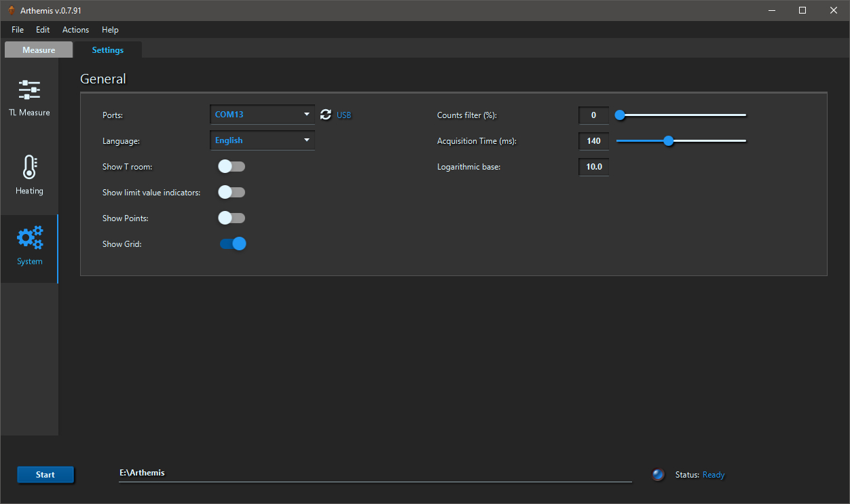Switch to the Settings tab
The width and height of the screenshot is (850, 504).
coord(108,50)
